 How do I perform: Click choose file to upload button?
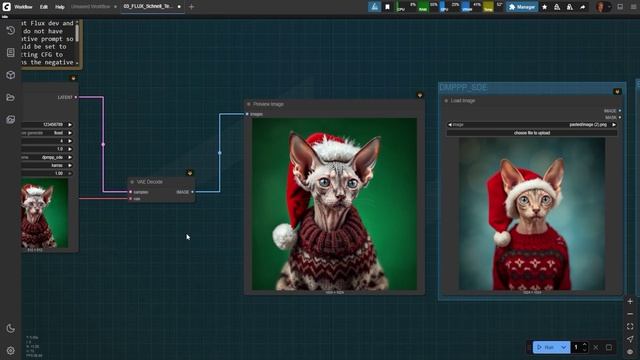(x=531, y=133)
